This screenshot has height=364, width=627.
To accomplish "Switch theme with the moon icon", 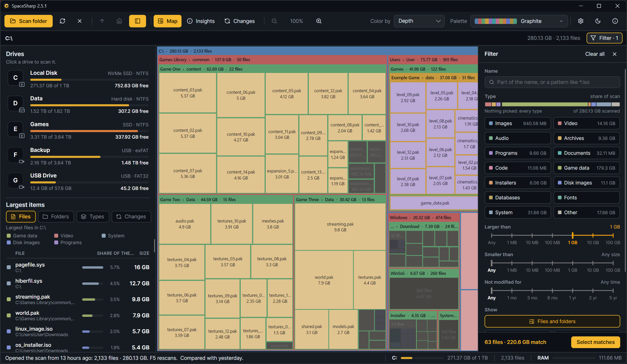I will pyautogui.click(x=598, y=21).
